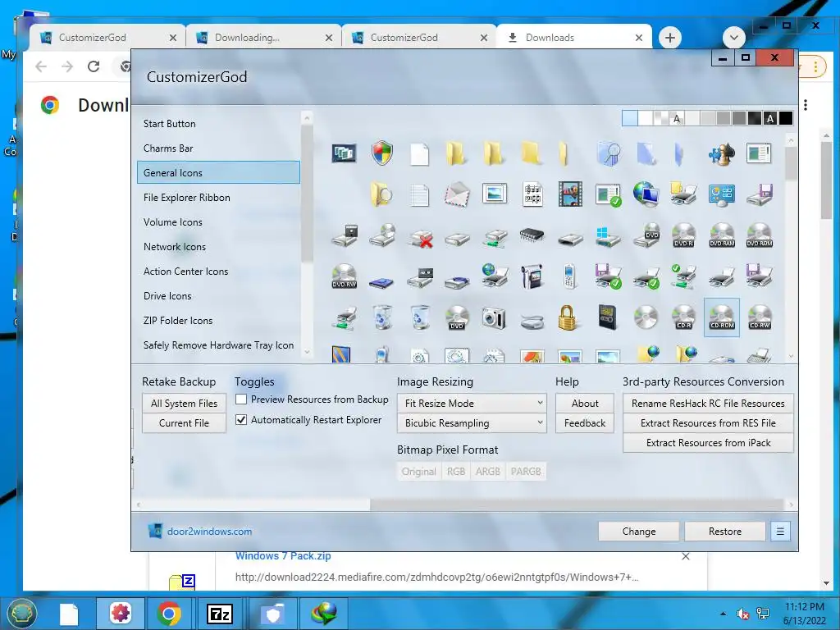Pick the camcorder device icon
This screenshot has width=840, height=630.
click(532, 276)
